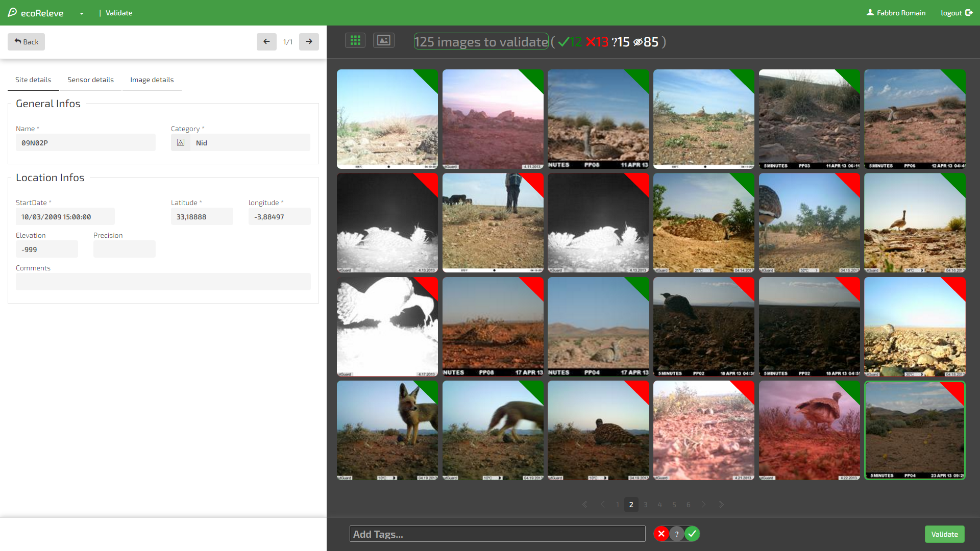This screenshot has height=551, width=980.
Task: Switch to the Sensor details tab
Action: (90, 80)
